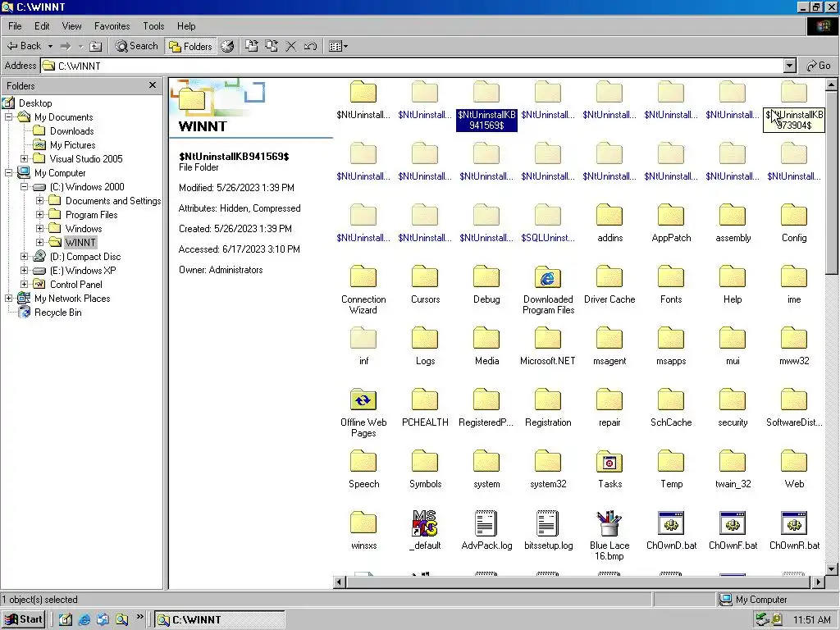Image resolution: width=840 pixels, height=630 pixels.
Task: Open the Address bar dropdown arrow
Action: 790,66
